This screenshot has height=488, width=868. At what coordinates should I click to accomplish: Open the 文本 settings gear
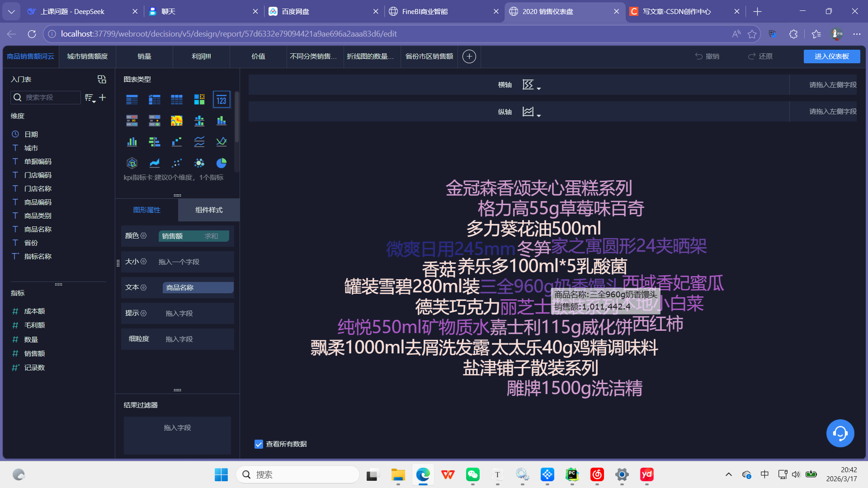144,287
